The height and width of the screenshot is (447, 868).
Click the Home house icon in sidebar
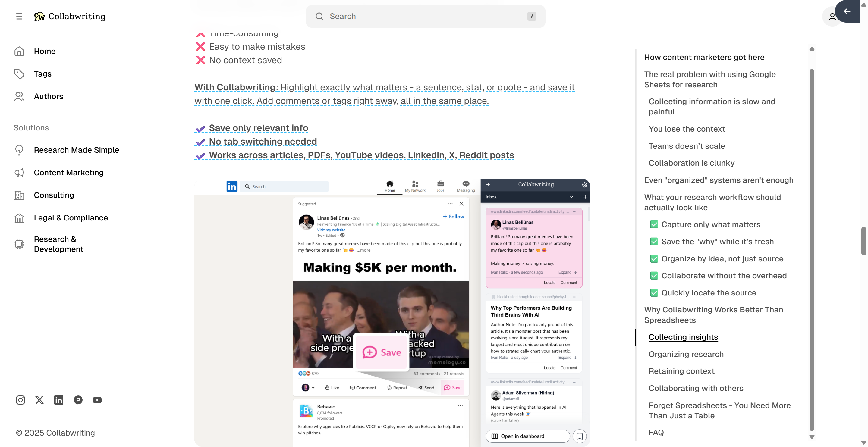[19, 51]
